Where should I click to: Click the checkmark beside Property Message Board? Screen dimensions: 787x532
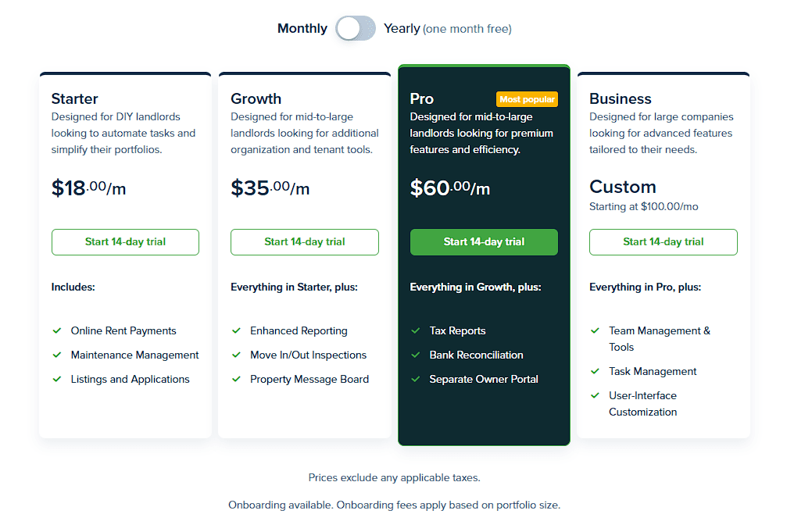point(236,379)
